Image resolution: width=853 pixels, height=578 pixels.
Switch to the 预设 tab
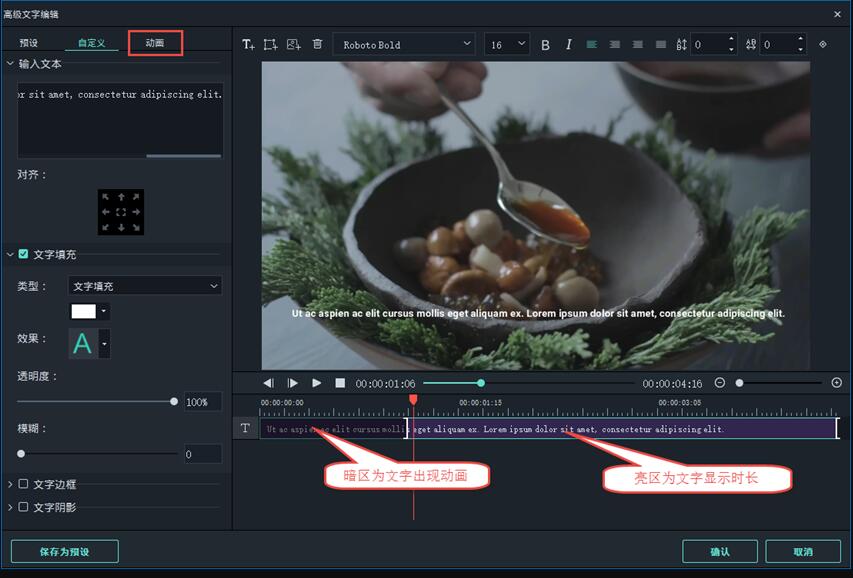point(29,43)
